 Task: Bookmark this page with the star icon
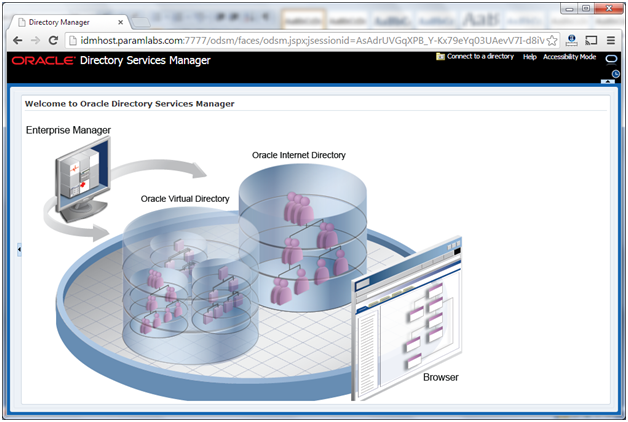click(552, 40)
